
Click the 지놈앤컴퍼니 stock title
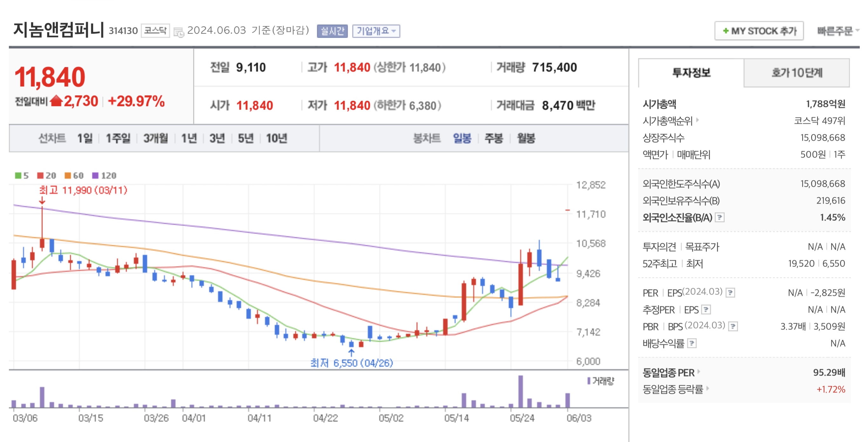[x=58, y=30]
